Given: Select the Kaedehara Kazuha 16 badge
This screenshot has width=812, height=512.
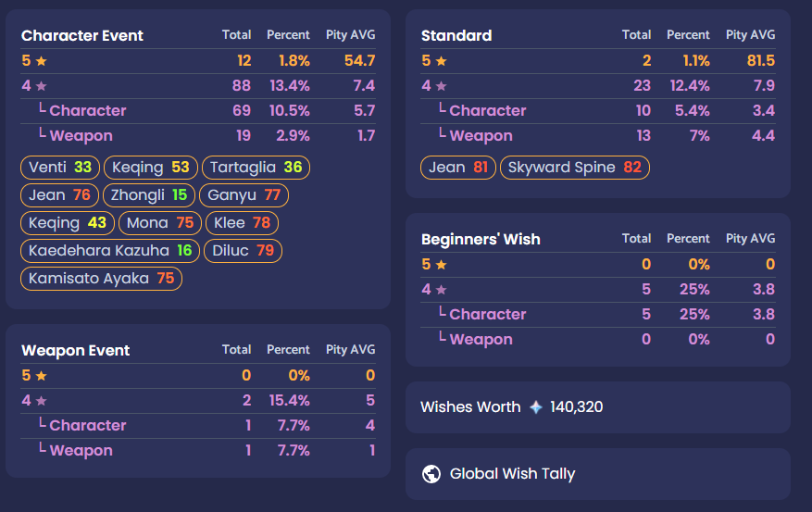Looking at the screenshot, I should (x=110, y=251).
